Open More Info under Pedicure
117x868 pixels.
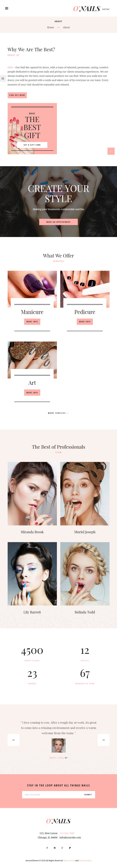click(x=85, y=321)
